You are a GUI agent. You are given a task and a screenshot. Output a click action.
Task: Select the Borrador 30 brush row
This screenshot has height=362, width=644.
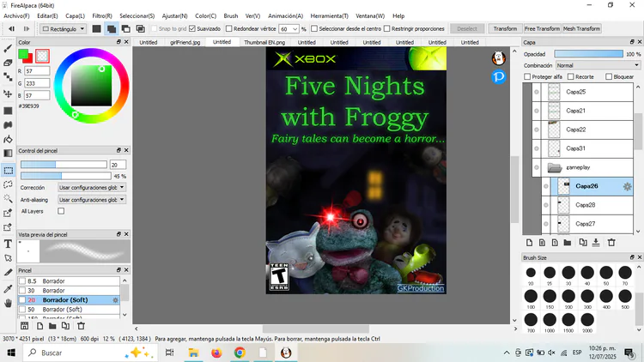pos(69,291)
